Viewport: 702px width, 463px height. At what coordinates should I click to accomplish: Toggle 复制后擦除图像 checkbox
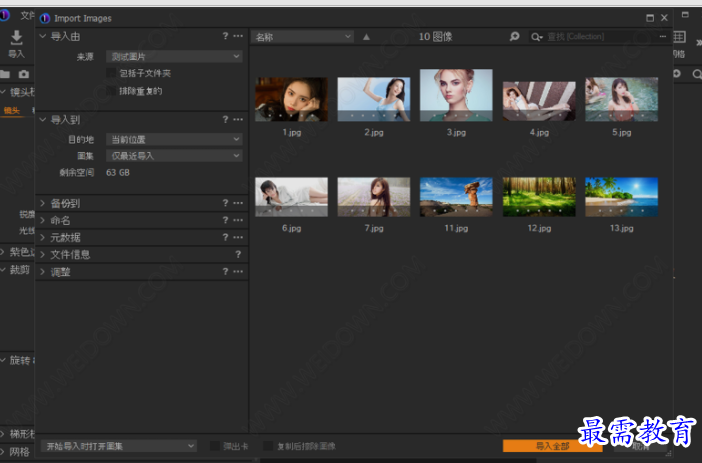268,446
